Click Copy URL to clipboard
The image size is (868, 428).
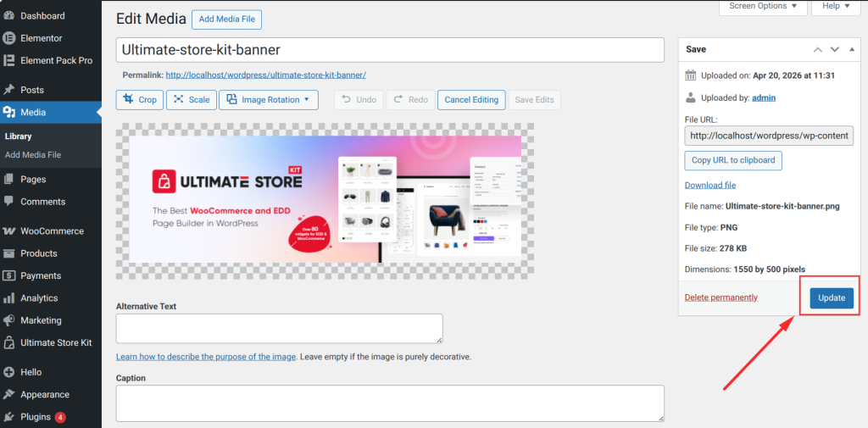733,160
